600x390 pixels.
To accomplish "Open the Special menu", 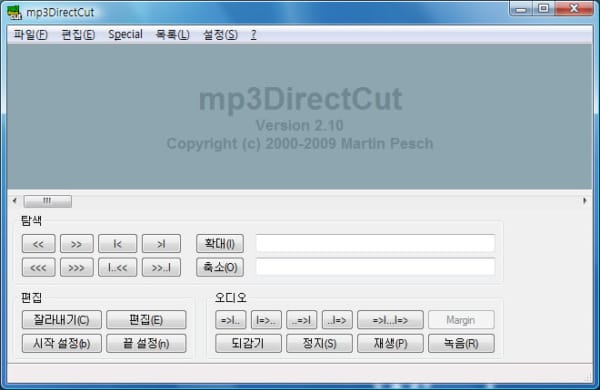I will (x=125, y=35).
